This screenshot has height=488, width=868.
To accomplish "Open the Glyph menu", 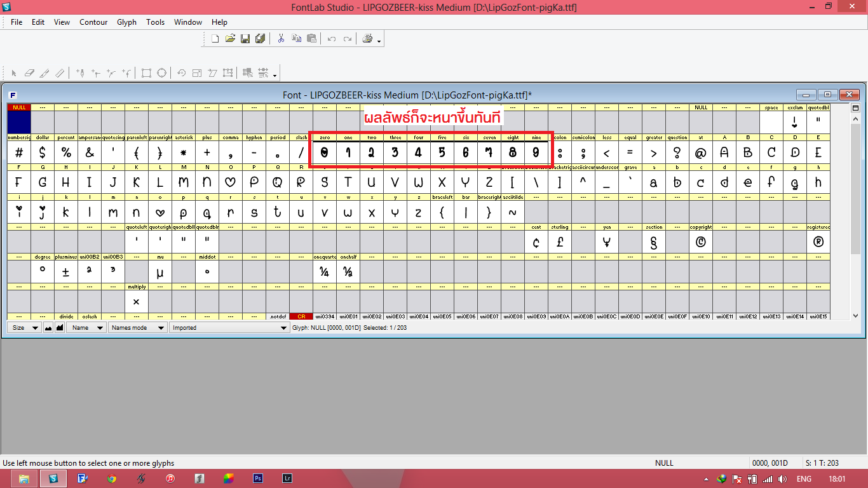I will (x=126, y=22).
